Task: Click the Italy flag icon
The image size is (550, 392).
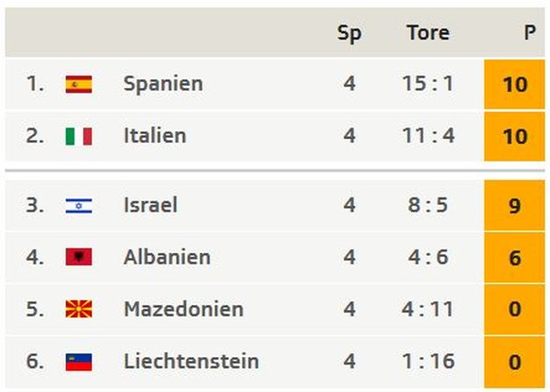Action: point(78,136)
